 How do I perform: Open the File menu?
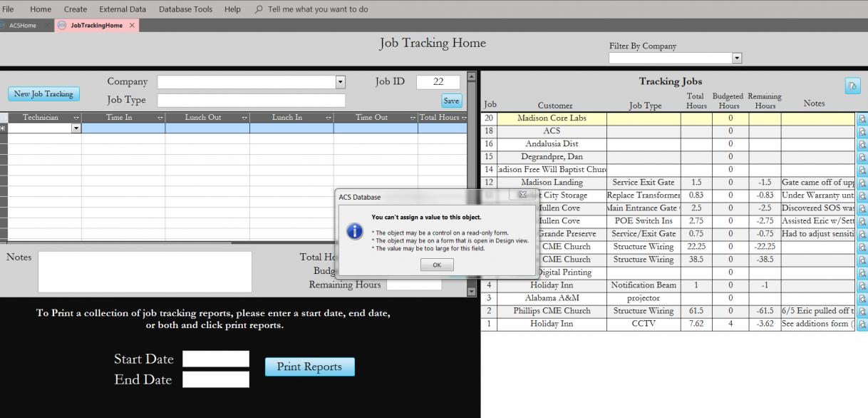pyautogui.click(x=9, y=9)
